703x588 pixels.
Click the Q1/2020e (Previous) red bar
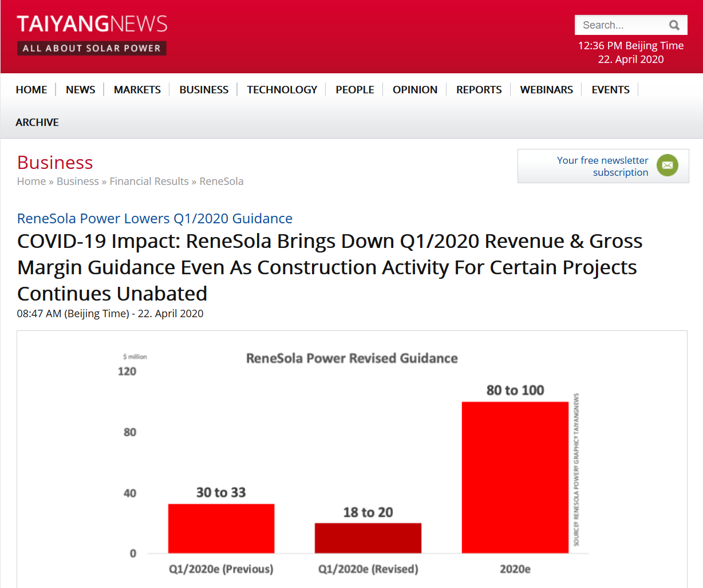(221, 528)
